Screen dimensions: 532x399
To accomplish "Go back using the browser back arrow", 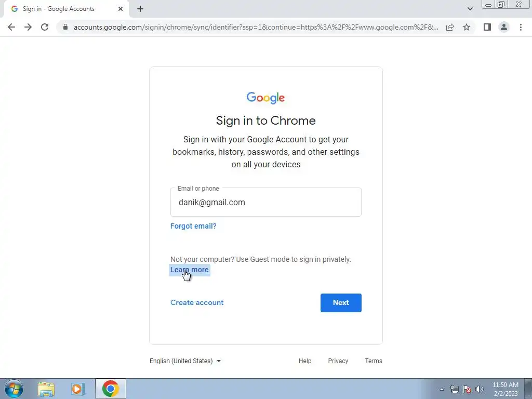I will [11, 27].
